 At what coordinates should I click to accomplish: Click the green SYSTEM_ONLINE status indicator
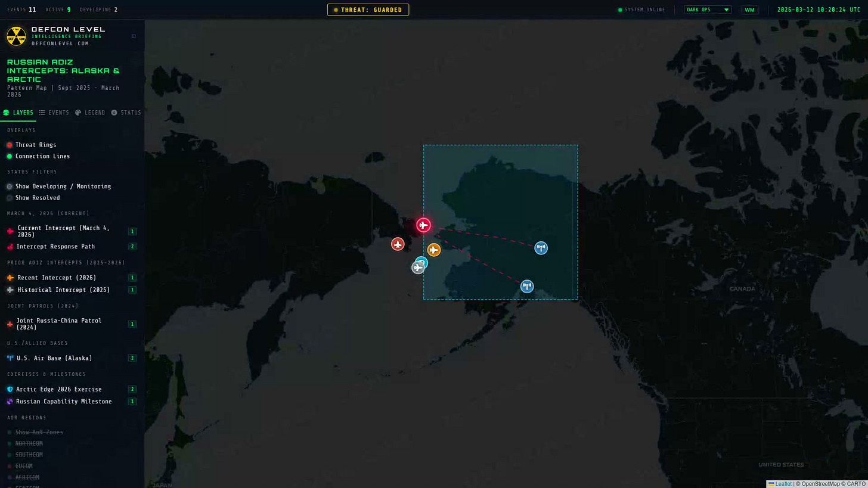coord(641,10)
